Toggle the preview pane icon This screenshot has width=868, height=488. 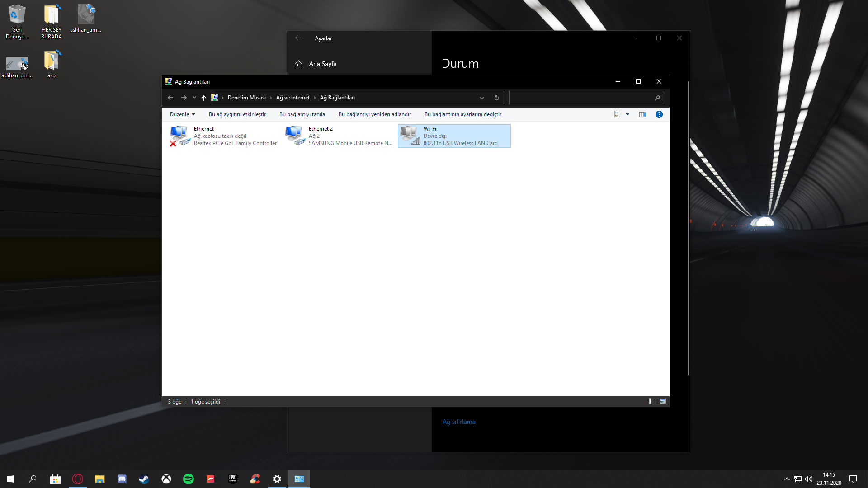click(x=642, y=114)
